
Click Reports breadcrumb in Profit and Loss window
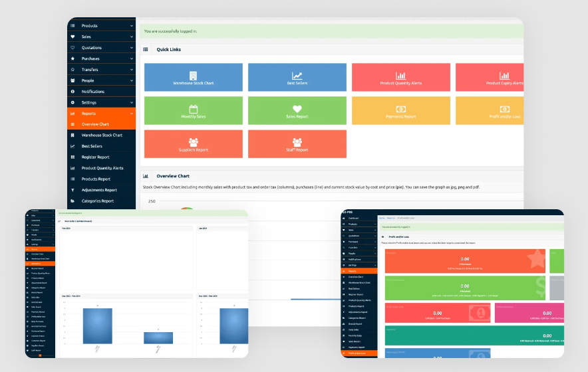coord(390,218)
